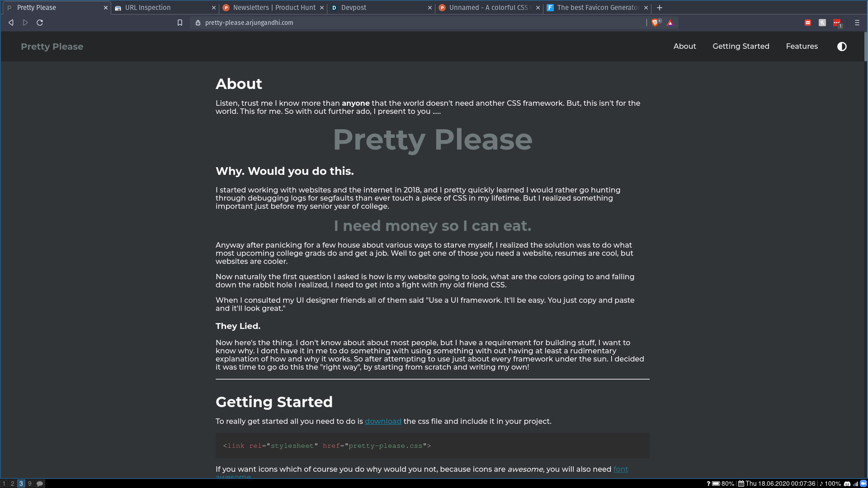
Task: Open the browser hamburger menu
Action: tap(857, 23)
